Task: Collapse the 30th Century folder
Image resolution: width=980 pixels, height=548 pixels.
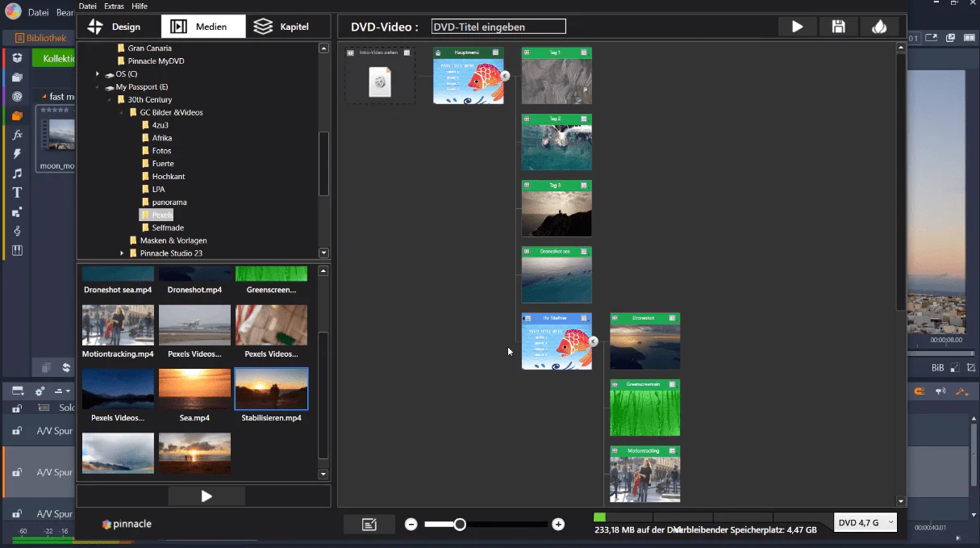Action: pos(110,100)
